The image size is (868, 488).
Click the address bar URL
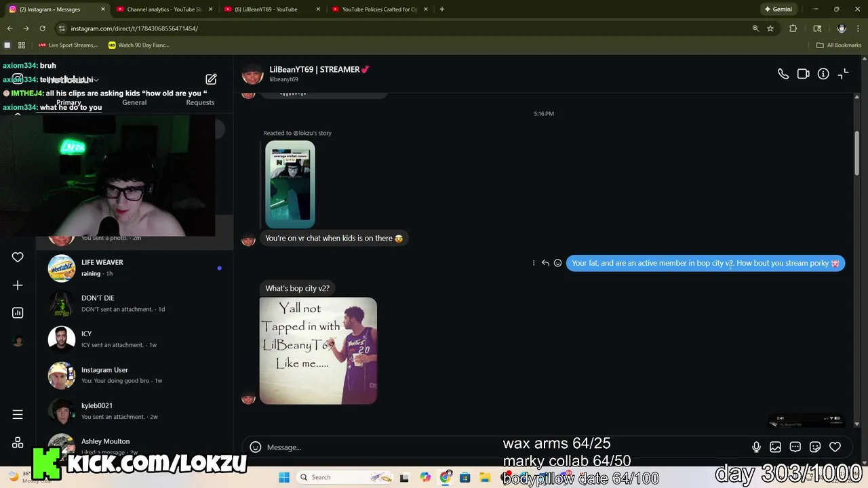pos(134,28)
